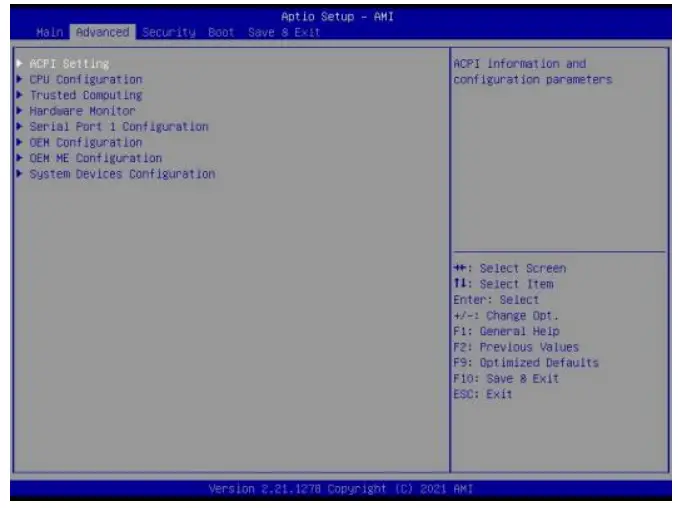Click the arrow beside OEM Configuration

[20, 142]
